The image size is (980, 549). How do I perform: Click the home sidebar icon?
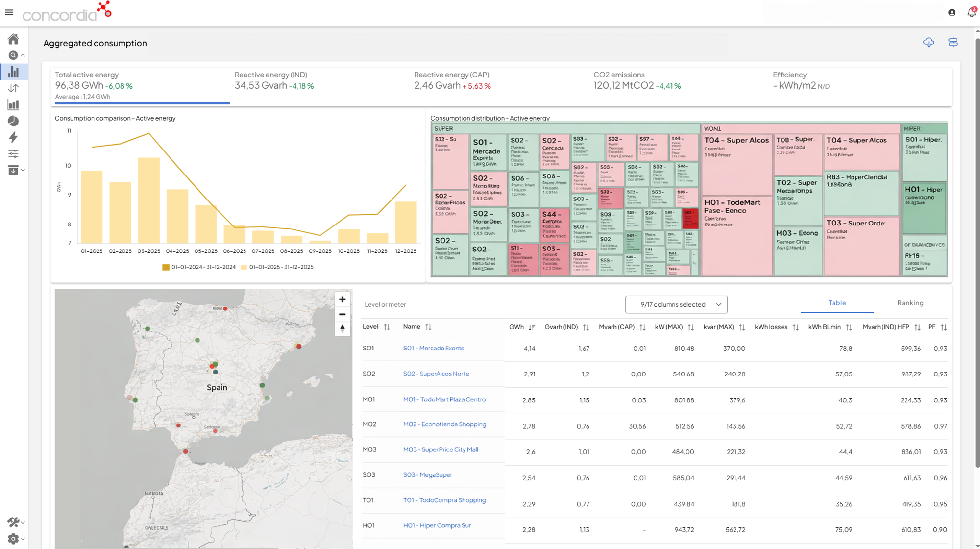click(13, 39)
